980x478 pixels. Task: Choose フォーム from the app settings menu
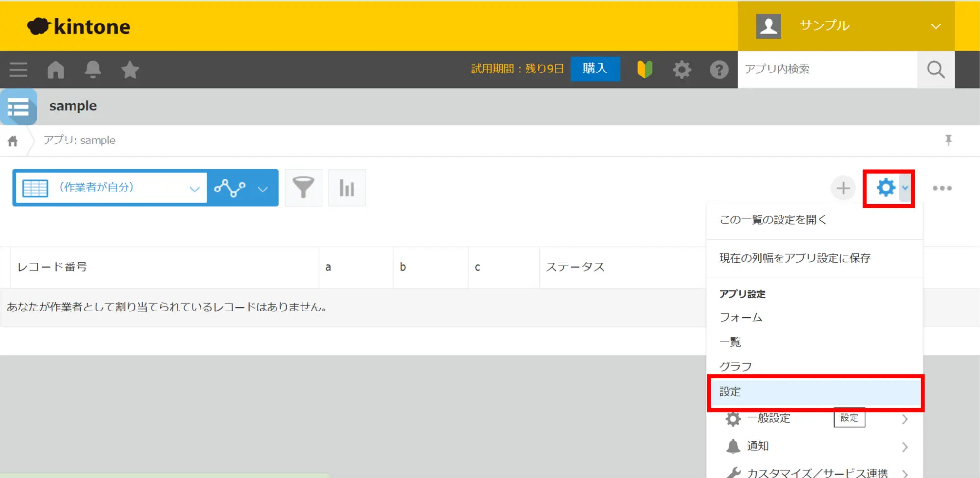click(741, 317)
